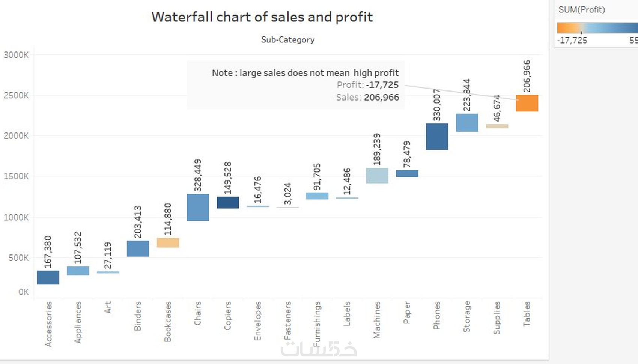This screenshot has height=364, width=638.
Task: Select the Chairs bar in the chart
Action: pos(198,207)
